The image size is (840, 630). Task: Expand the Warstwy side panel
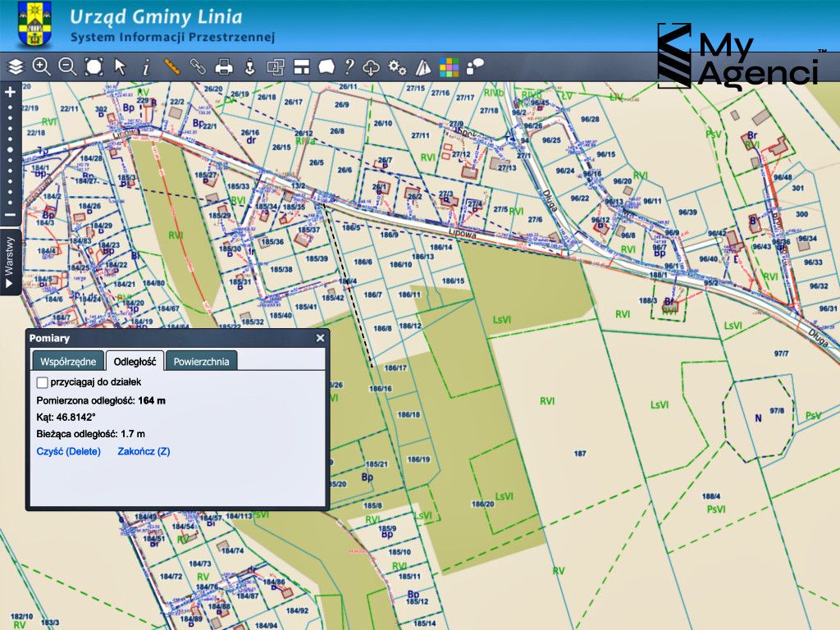point(9,264)
